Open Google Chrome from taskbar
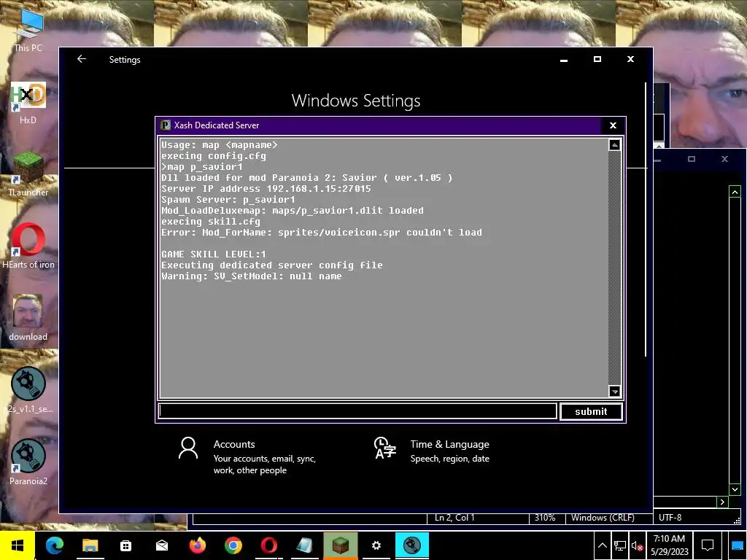This screenshot has height=560, width=747. [x=233, y=545]
